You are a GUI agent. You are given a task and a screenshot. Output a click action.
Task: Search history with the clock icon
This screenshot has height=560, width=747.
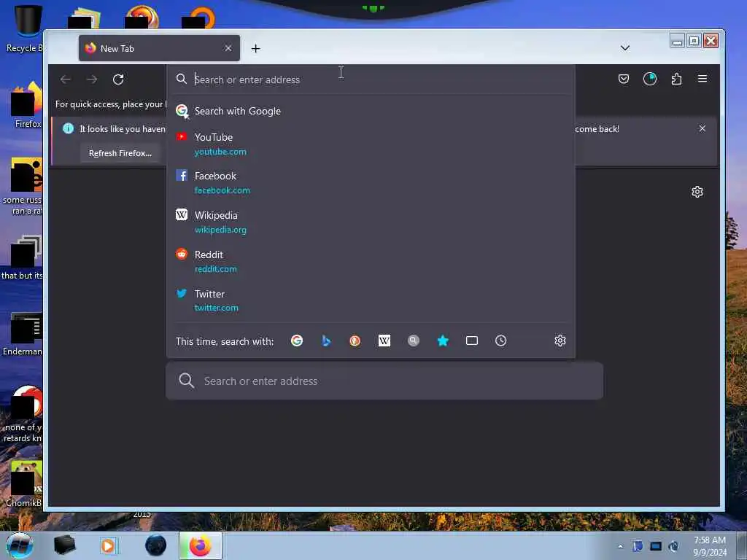coord(500,341)
